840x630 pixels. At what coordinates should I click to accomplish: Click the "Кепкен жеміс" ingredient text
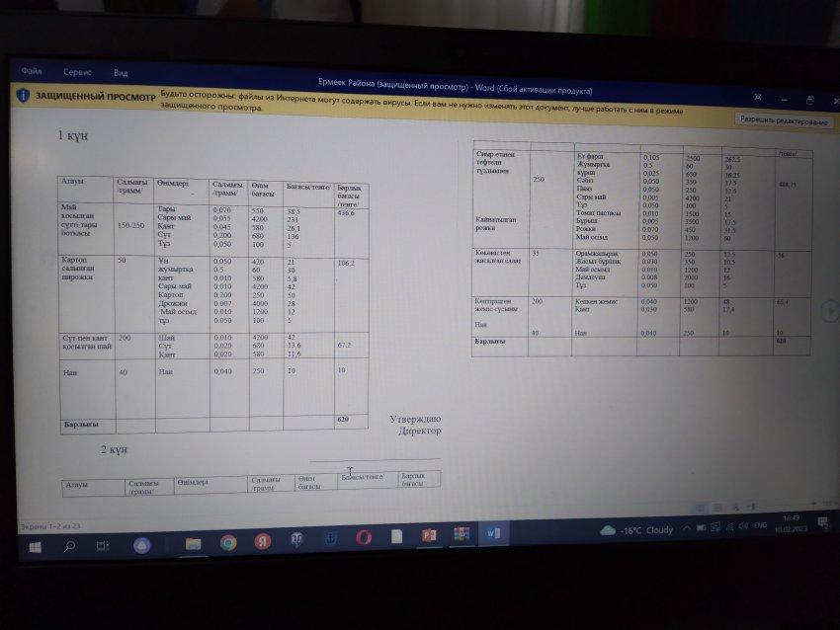[596, 302]
